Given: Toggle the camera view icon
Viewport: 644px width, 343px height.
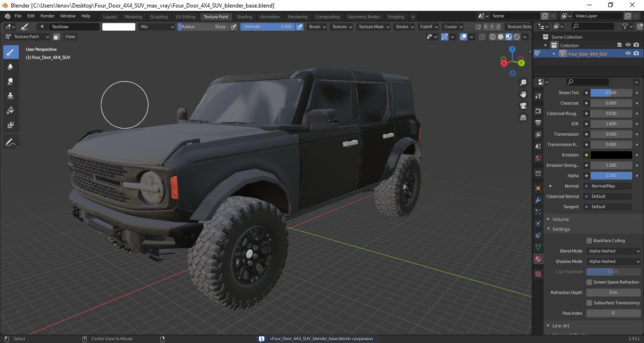Looking at the screenshot, I should pyautogui.click(x=523, y=106).
